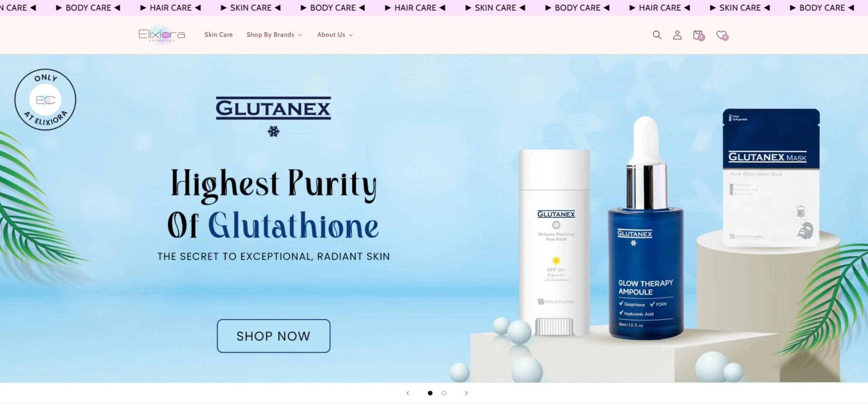Viewport: 868px width, 410px height.
Task: Click the Shop Now button
Action: click(x=274, y=336)
